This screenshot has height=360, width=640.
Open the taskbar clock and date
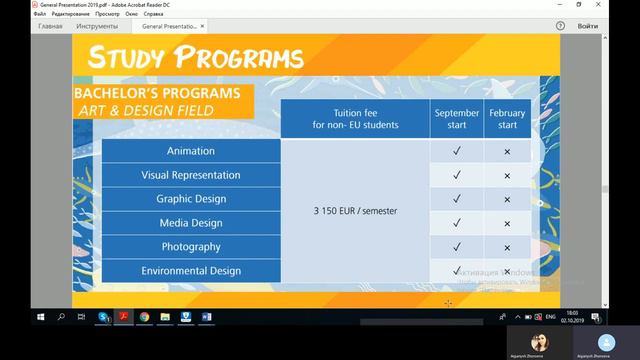point(572,317)
